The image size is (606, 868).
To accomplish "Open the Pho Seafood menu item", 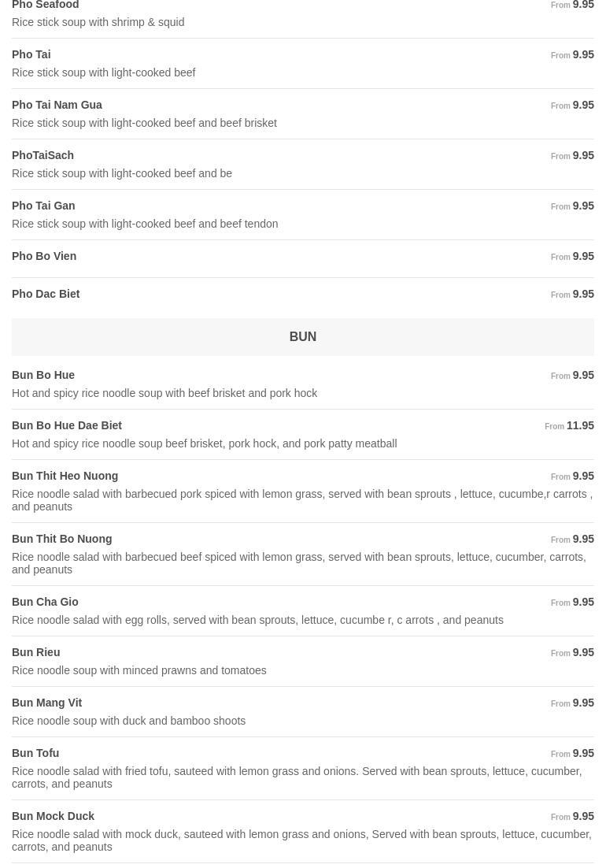I will click(46, 6).
